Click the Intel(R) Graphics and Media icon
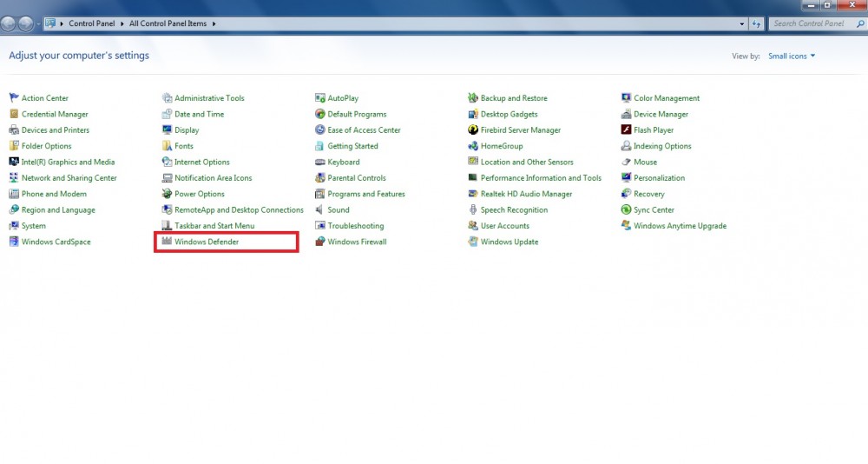 [14, 162]
